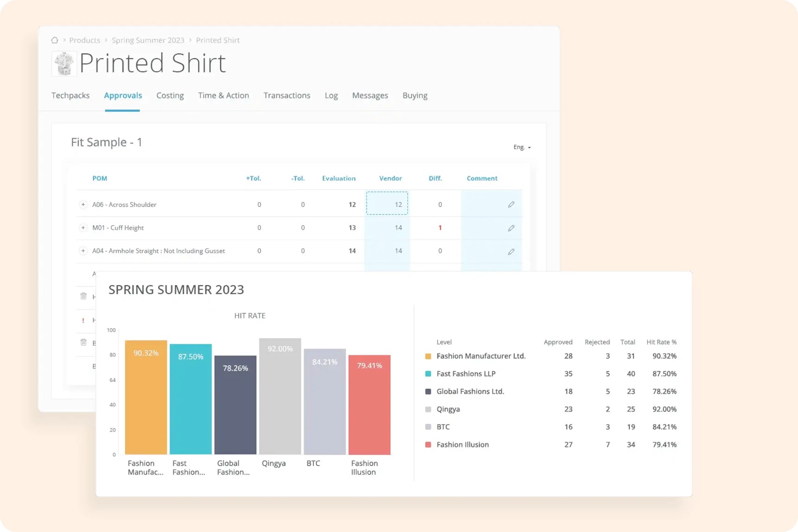Select Vendor value field for Across Shoulder
The height and width of the screenshot is (532, 798).
tap(387, 203)
